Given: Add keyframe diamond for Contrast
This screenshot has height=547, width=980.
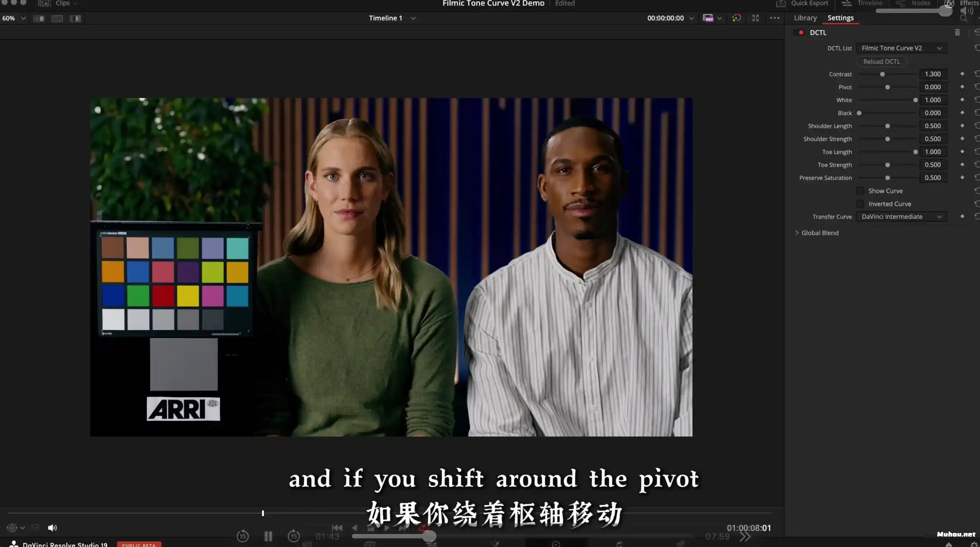Looking at the screenshot, I should [962, 74].
